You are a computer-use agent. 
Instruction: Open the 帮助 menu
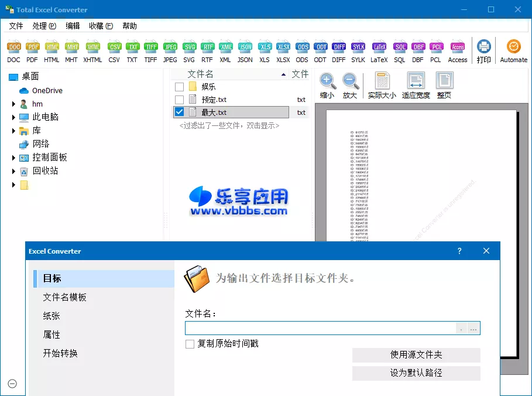tap(129, 26)
